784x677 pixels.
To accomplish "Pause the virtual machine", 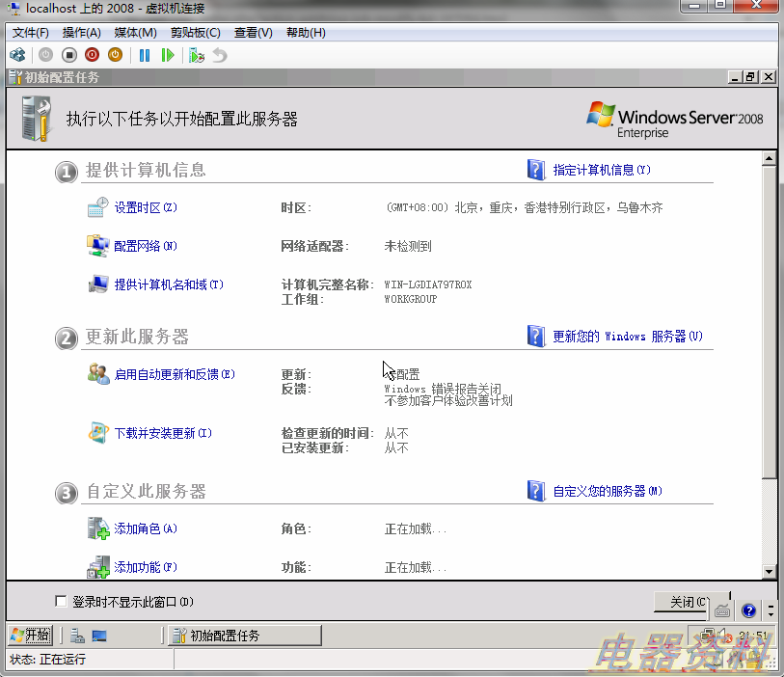I will point(145,55).
